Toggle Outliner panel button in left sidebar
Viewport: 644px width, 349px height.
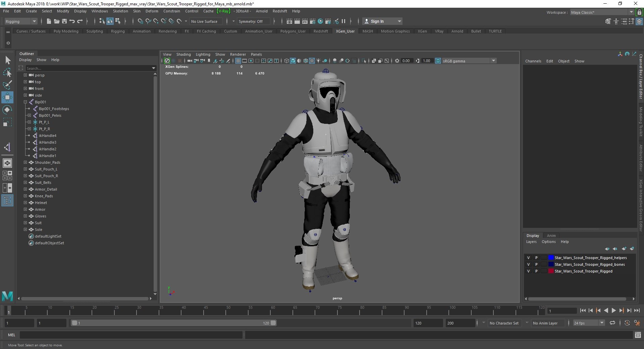[7, 201]
